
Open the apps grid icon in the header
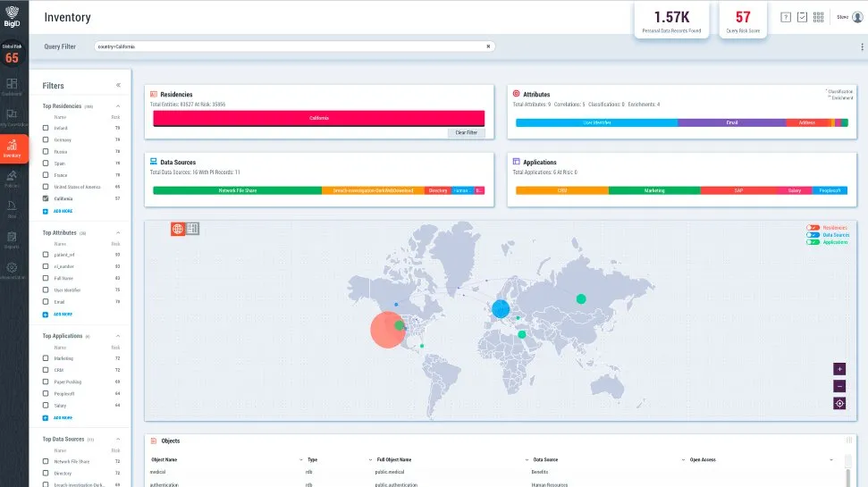point(818,17)
